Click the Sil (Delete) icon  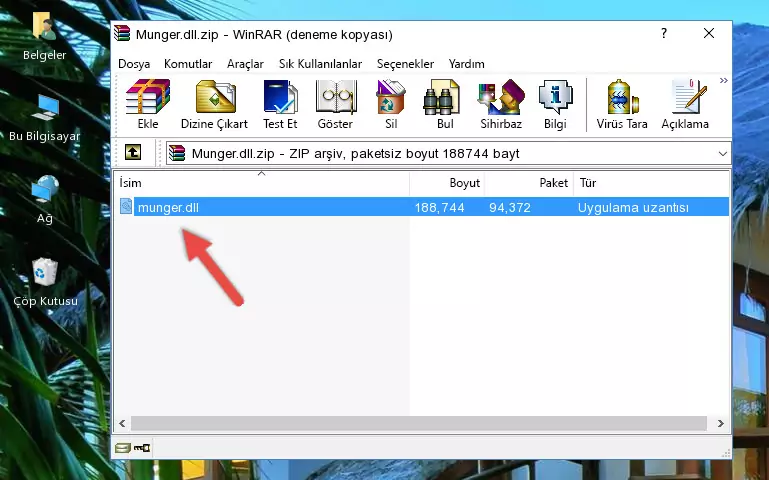391,104
